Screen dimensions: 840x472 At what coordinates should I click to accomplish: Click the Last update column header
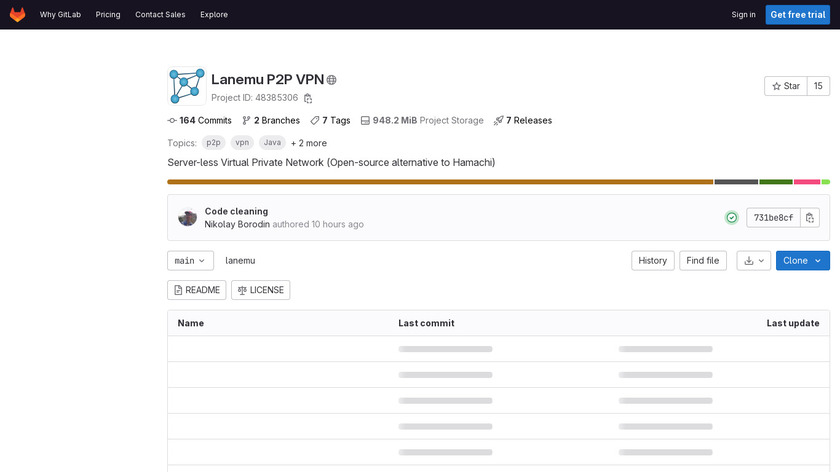tap(792, 323)
